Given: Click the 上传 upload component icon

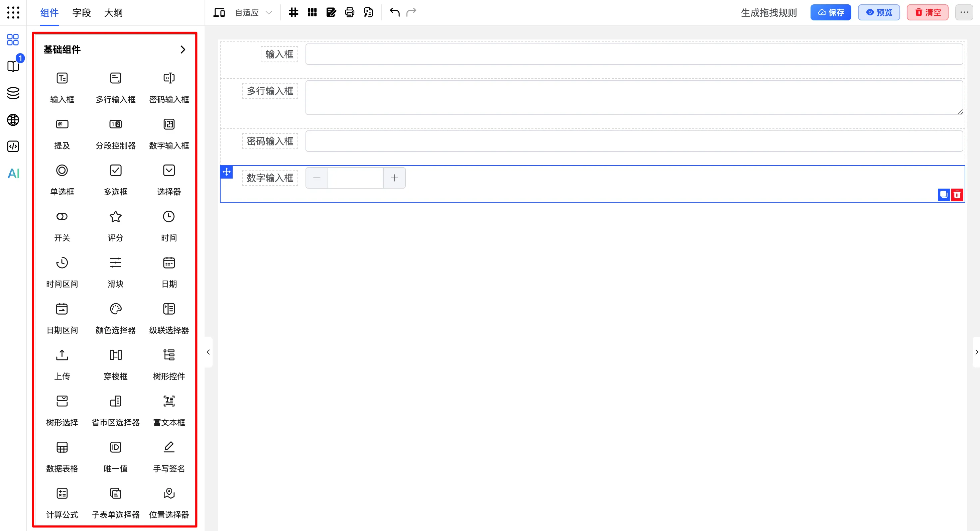Looking at the screenshot, I should (x=62, y=355).
